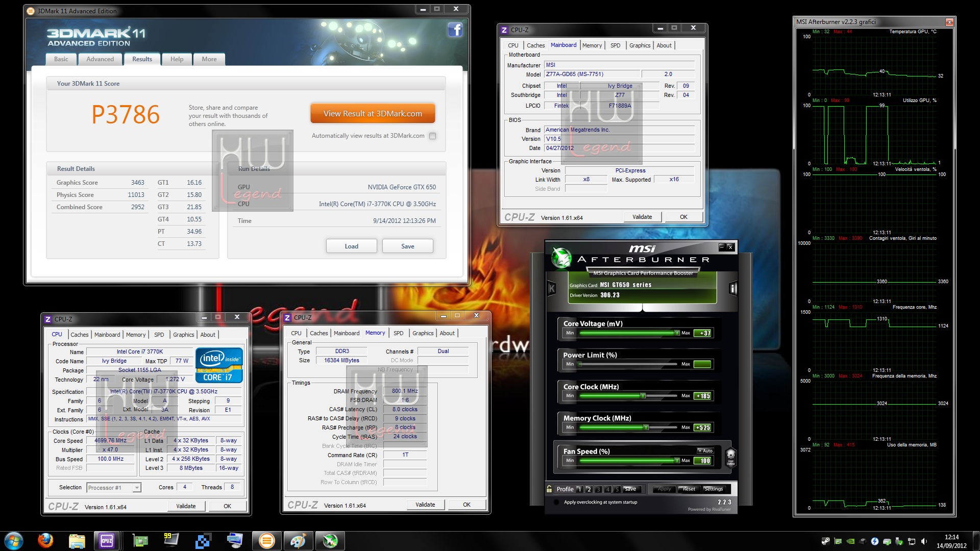Switch to CPU-Z via its taskbar icon
980x551 pixels.
coord(107,541)
